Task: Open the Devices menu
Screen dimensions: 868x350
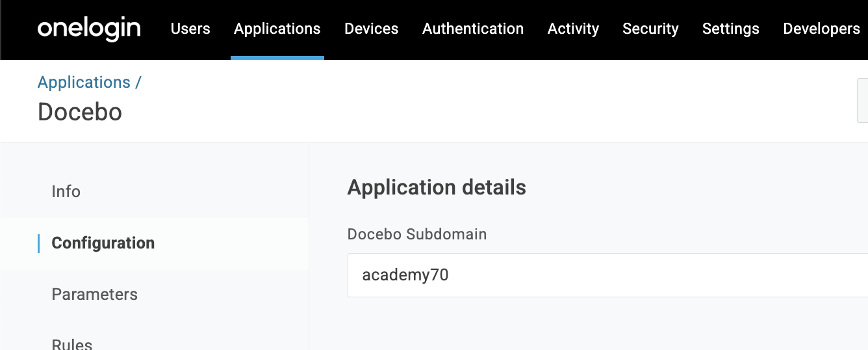Action: pyautogui.click(x=371, y=29)
